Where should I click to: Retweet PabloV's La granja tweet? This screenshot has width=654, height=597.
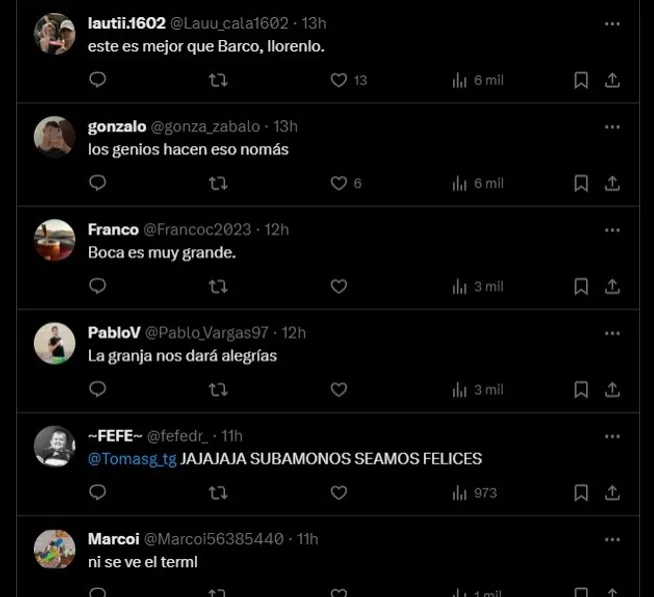218,390
